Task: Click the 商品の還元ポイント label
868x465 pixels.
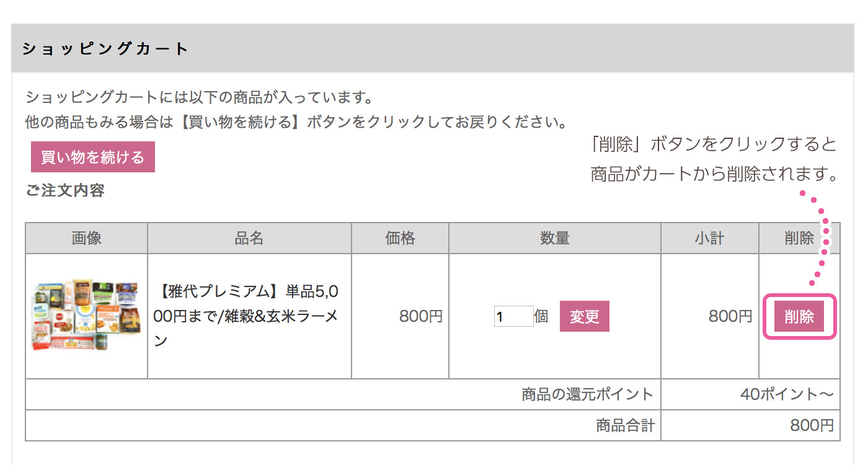Action: 587,394
